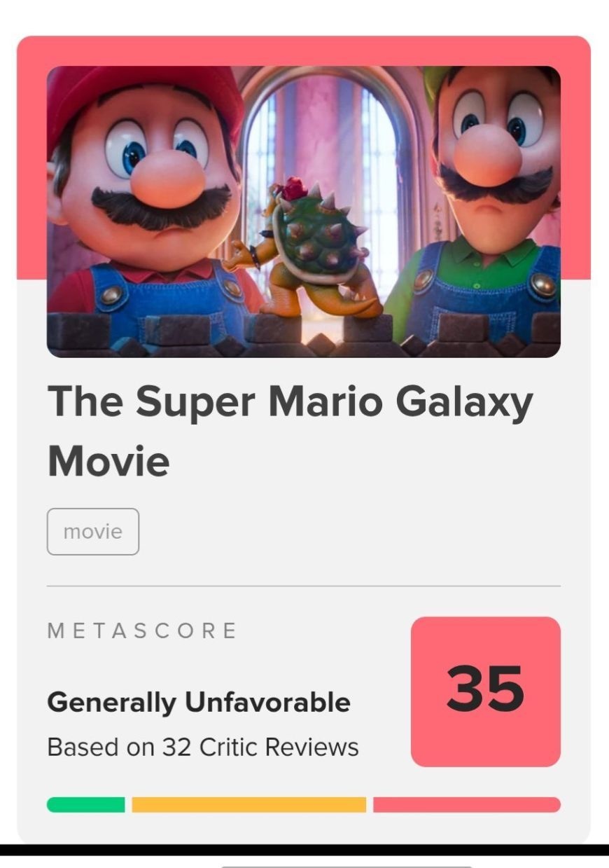Select the green positive reviews bar segment
The height and width of the screenshot is (868, 609).
click(x=85, y=804)
